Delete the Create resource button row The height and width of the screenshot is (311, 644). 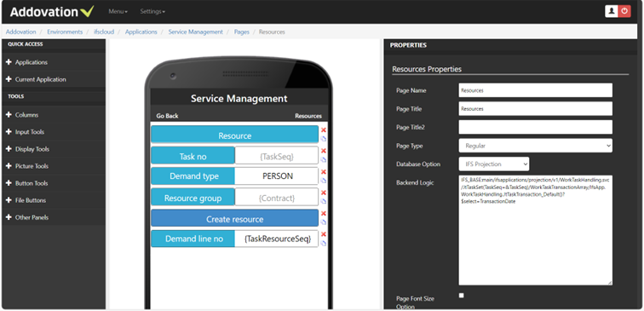[x=323, y=214]
